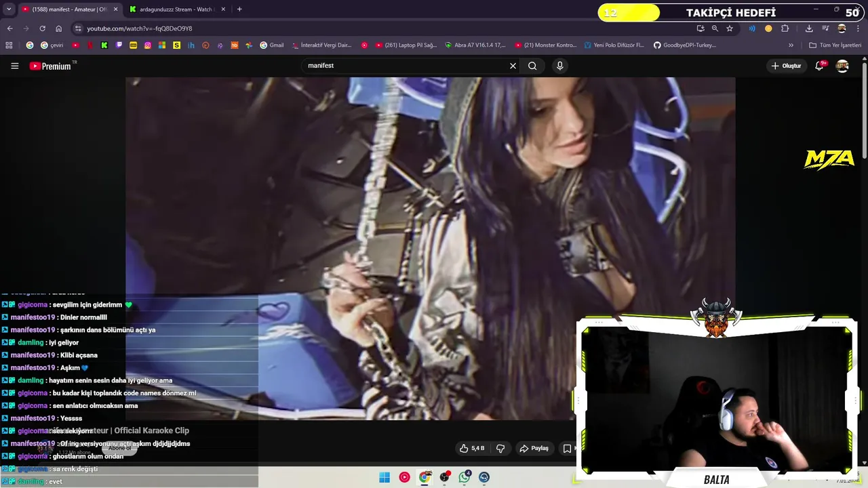Clear the YouTube search text
Screen dimensions: 868x488
click(513, 66)
